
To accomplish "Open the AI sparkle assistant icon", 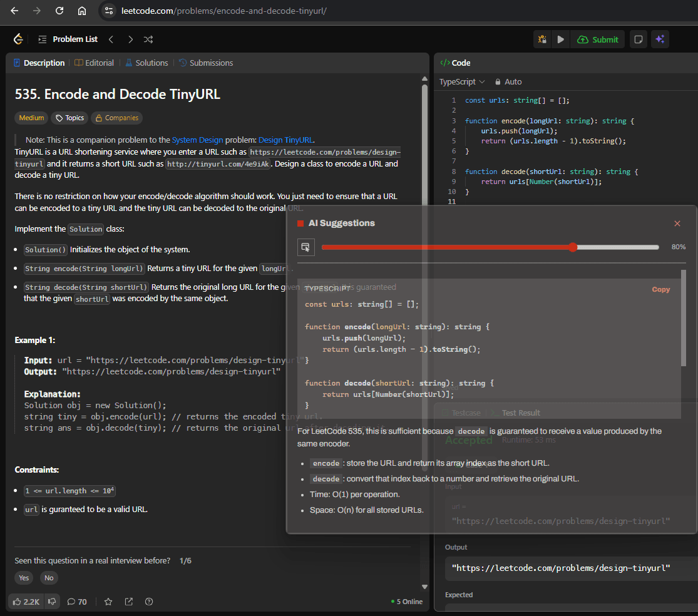I will [x=660, y=39].
